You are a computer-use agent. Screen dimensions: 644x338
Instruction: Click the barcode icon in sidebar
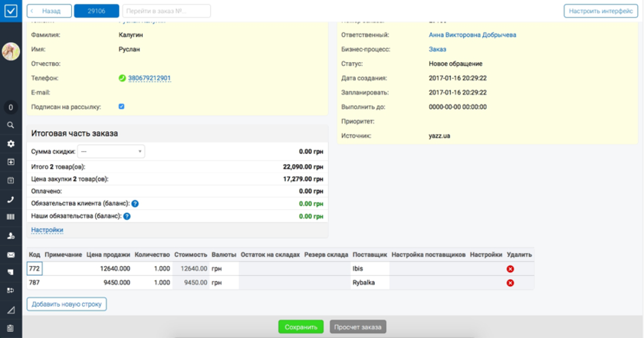tap(11, 218)
